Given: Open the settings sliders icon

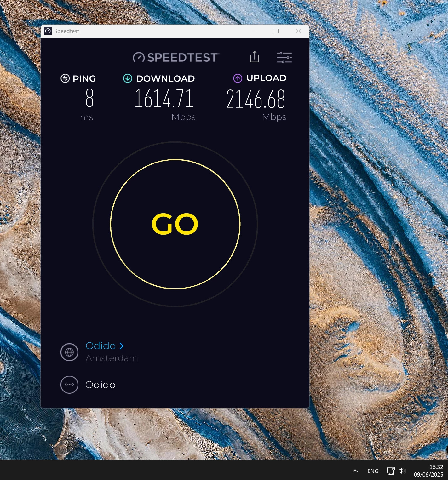Looking at the screenshot, I should 284,57.
